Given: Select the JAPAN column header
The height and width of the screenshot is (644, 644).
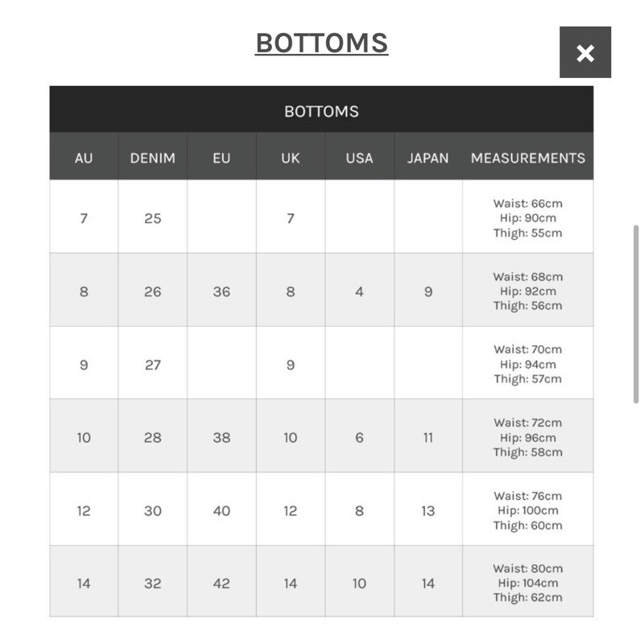Looking at the screenshot, I should (x=427, y=158).
